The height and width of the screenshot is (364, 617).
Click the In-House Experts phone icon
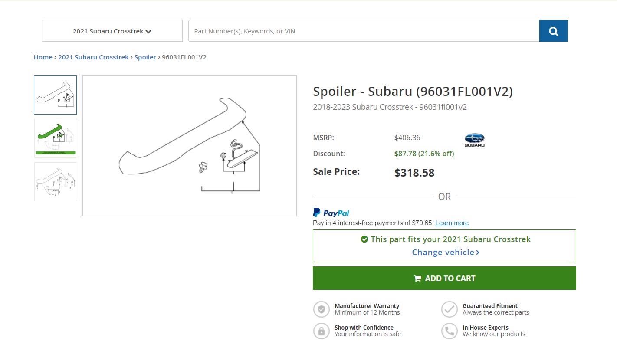[450, 331]
